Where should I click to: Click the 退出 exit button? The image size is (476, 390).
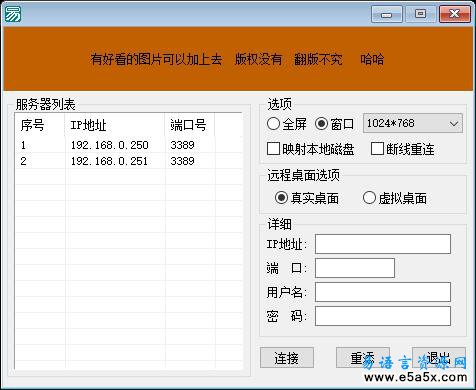439,358
